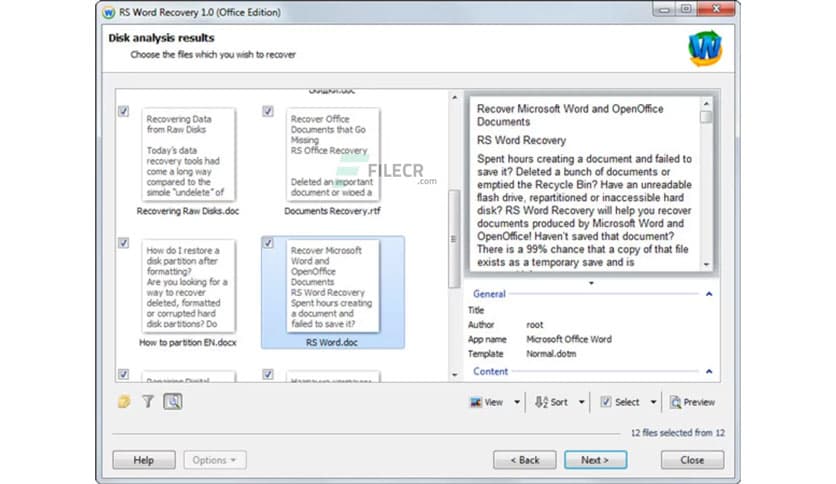This screenshot has width=836, height=484.
Task: Maximize the RS Word Recovery window
Action: point(686,9)
